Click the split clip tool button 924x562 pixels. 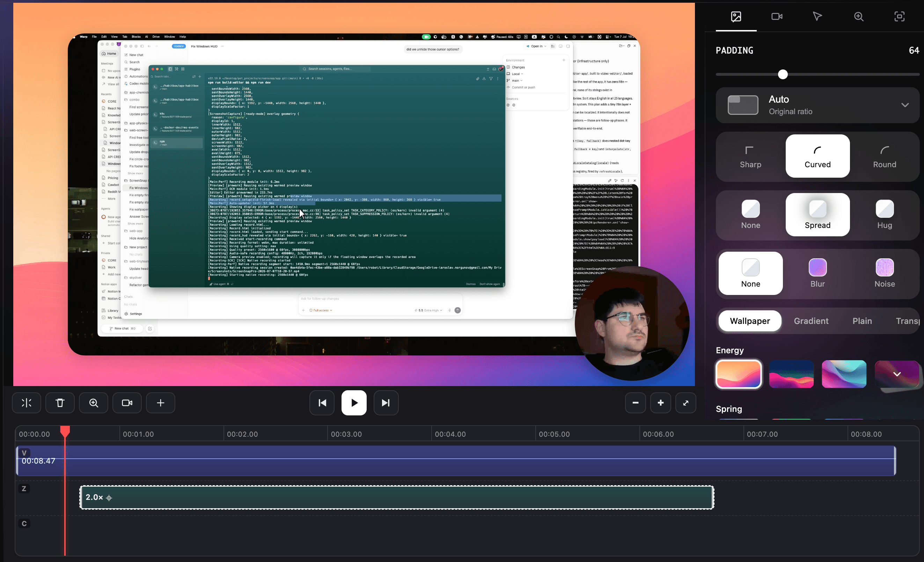pos(26,403)
